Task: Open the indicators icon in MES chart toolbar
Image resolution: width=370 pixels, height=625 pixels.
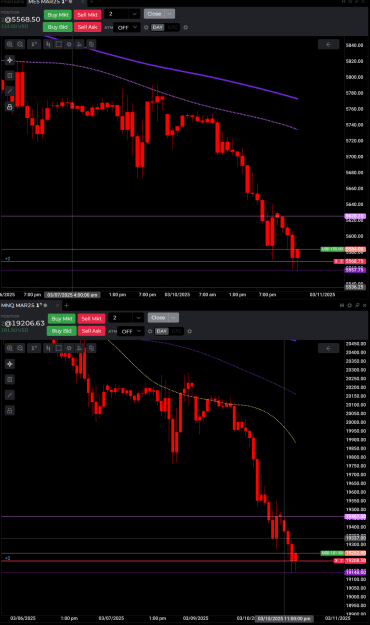Action: tap(80, 44)
